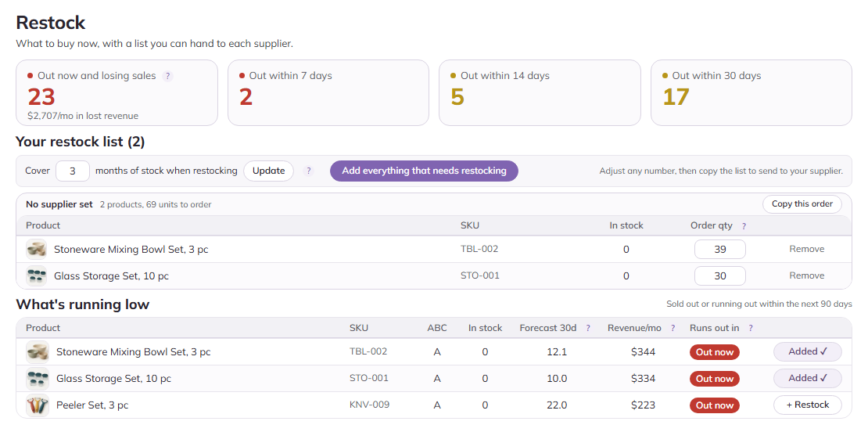Click Glass Storage Set thumbnail in restock list

36,275
